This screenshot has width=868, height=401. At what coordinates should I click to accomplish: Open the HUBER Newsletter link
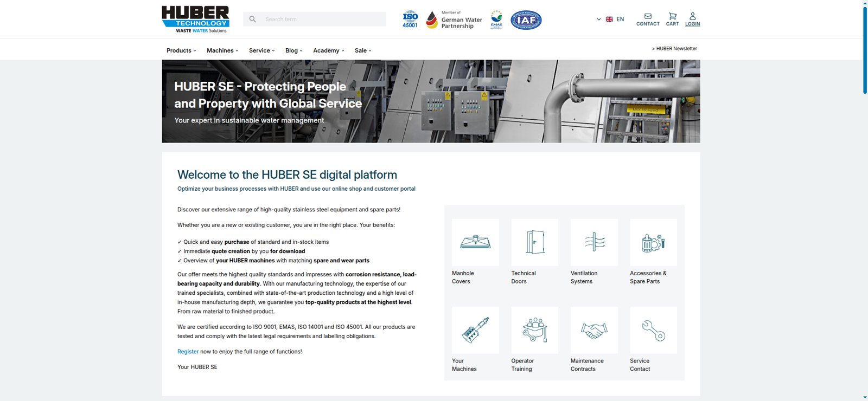(674, 49)
